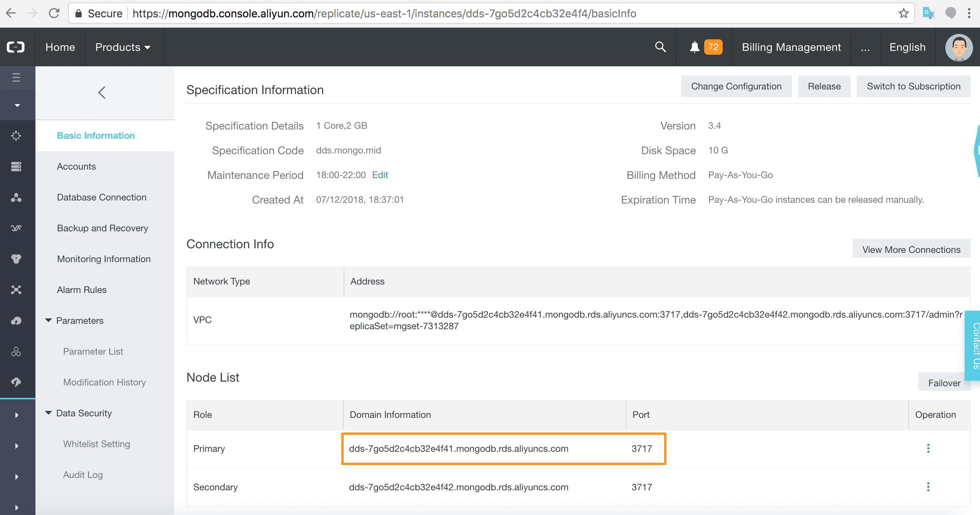Open notifications bell showing 72

click(706, 47)
